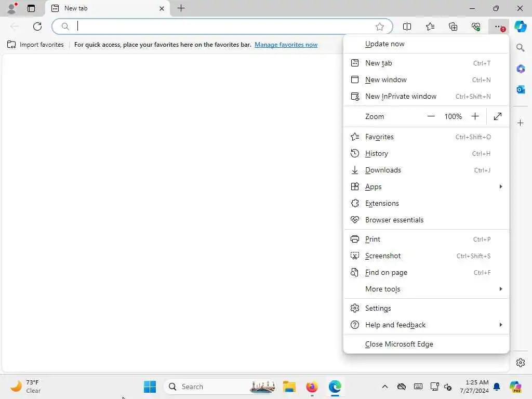Launch Firefox from taskbar

point(312,387)
